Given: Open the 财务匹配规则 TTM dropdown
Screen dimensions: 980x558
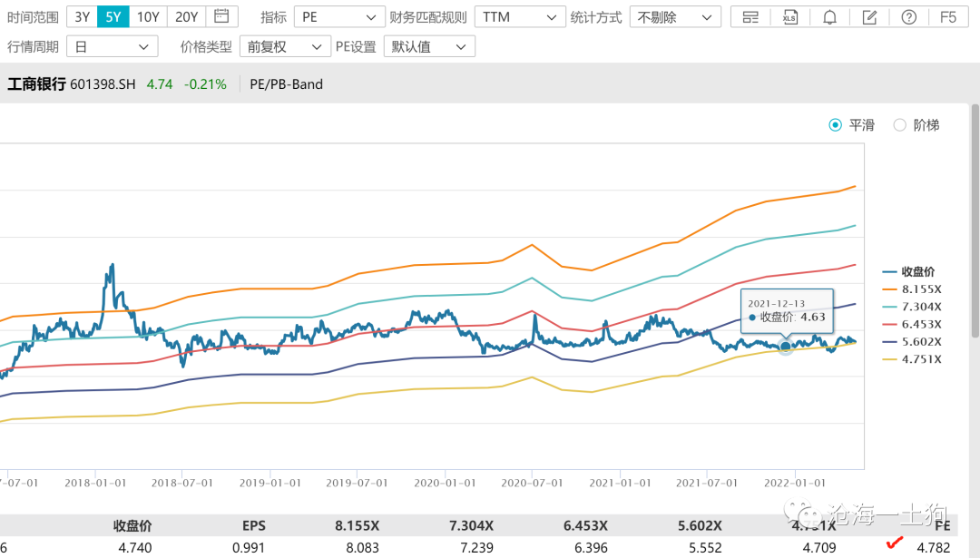Looking at the screenshot, I should [x=520, y=17].
